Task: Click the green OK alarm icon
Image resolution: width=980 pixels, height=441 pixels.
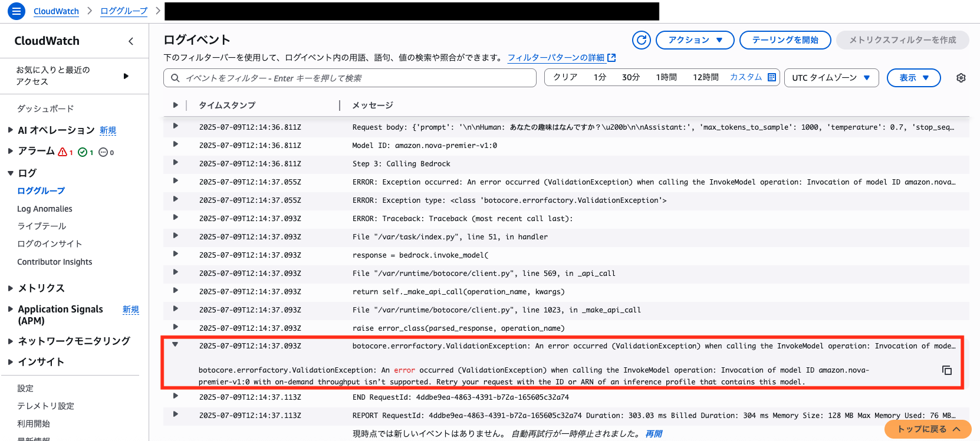Action: [x=83, y=152]
